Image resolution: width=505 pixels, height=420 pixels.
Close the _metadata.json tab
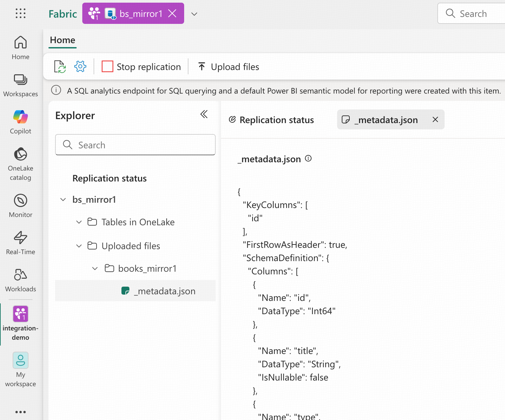click(x=435, y=120)
